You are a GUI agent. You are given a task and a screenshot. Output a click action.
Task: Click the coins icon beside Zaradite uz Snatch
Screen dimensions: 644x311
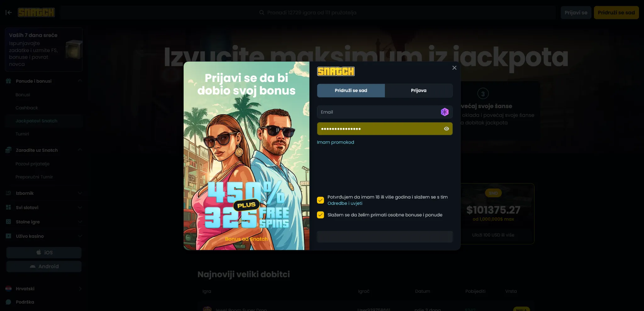click(8, 150)
